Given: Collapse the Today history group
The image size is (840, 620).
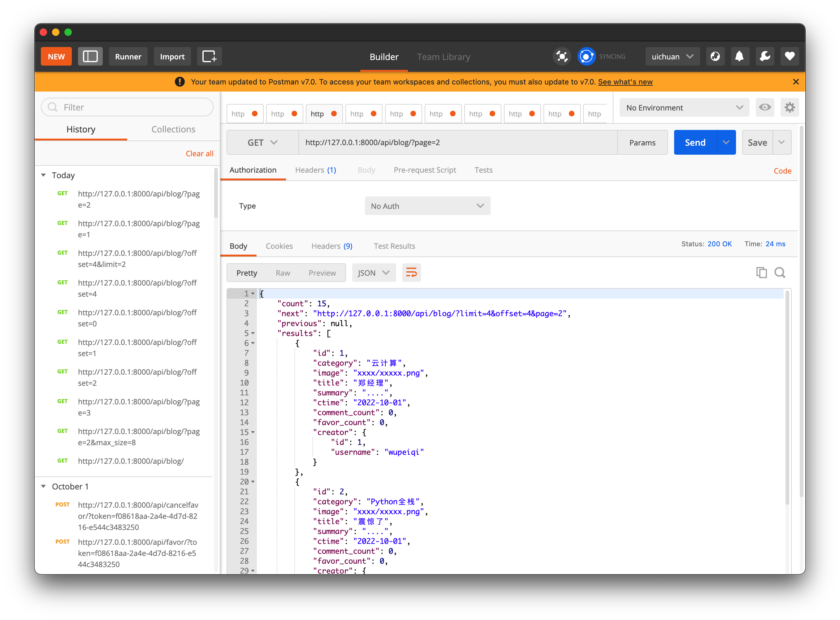Looking at the screenshot, I should (44, 175).
